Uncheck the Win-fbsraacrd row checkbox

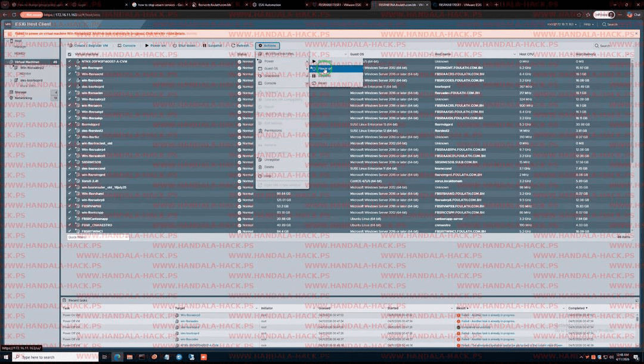tap(69, 74)
